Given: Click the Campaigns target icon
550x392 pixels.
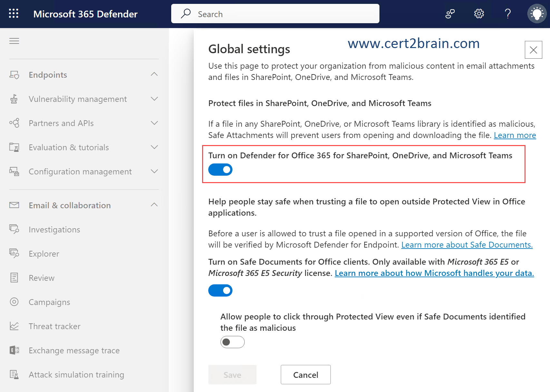Looking at the screenshot, I should pyautogui.click(x=14, y=302).
